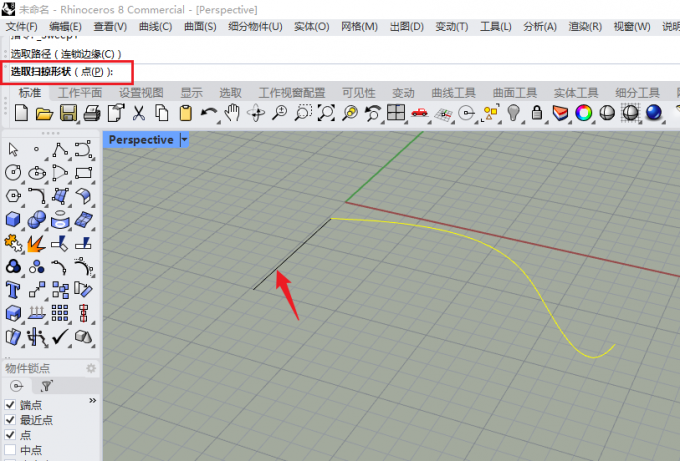The height and width of the screenshot is (461, 680).
Task: Switch to the 工作平面 toolbar tab
Action: [80, 93]
